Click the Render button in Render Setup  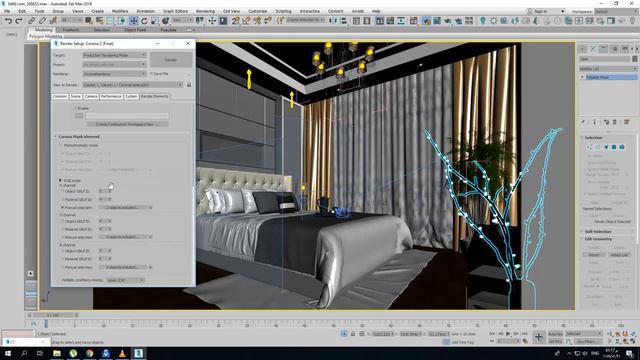171,60
